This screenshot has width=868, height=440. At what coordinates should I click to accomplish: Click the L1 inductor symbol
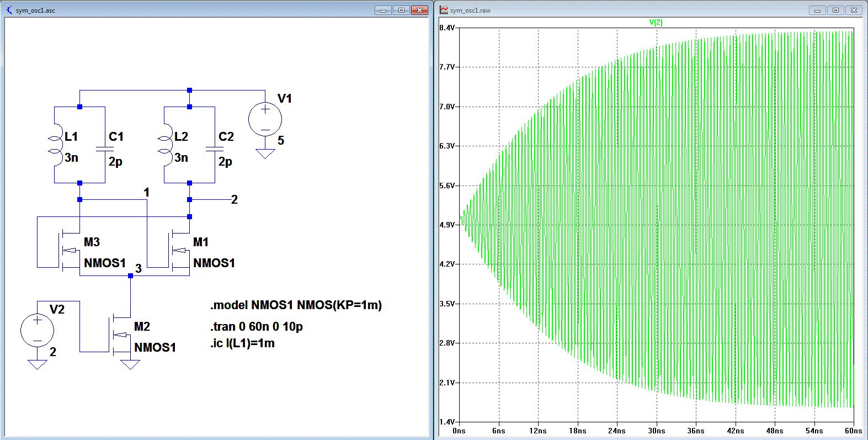pos(55,145)
